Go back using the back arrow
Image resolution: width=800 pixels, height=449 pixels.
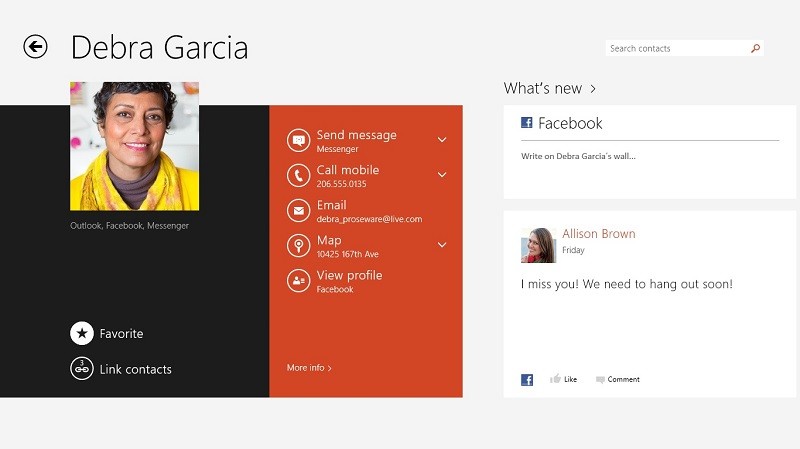(35, 47)
